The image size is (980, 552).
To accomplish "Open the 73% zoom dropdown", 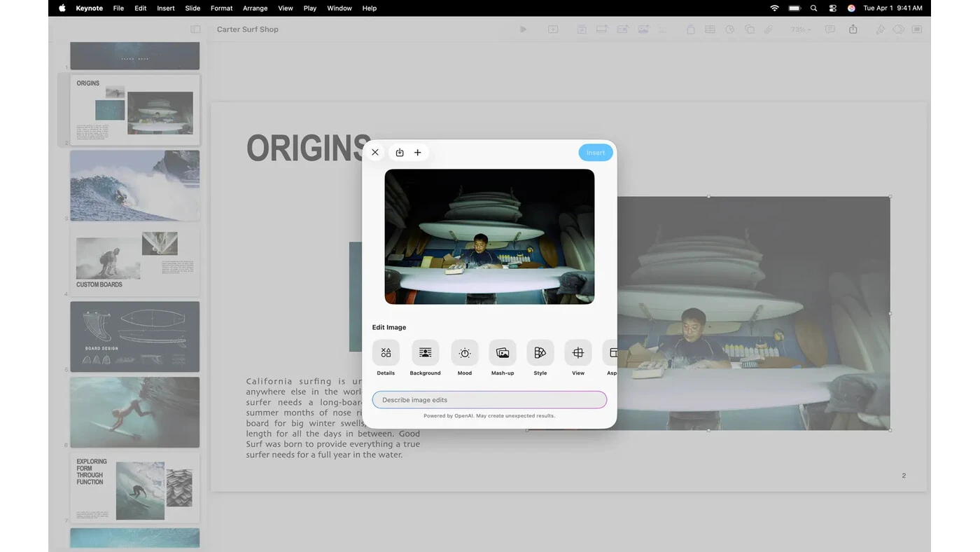I will [801, 29].
